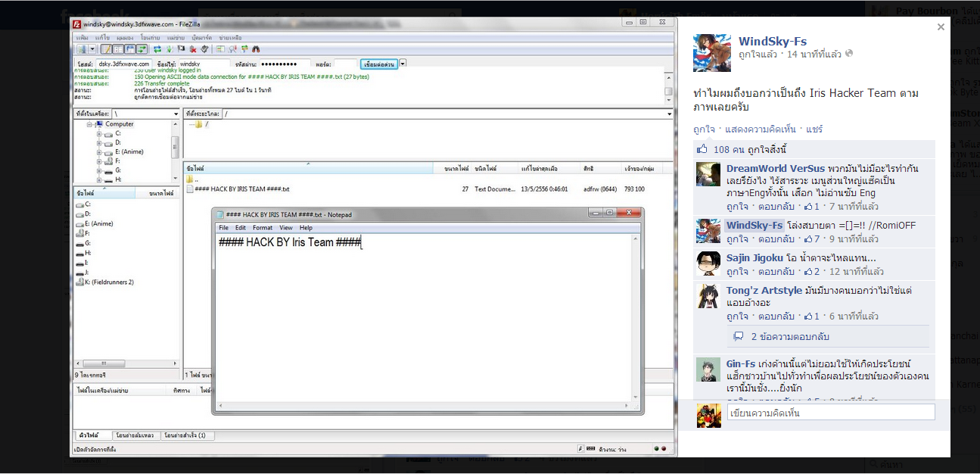Select E: (Anime) in local file list
980x474 pixels.
[95, 223]
